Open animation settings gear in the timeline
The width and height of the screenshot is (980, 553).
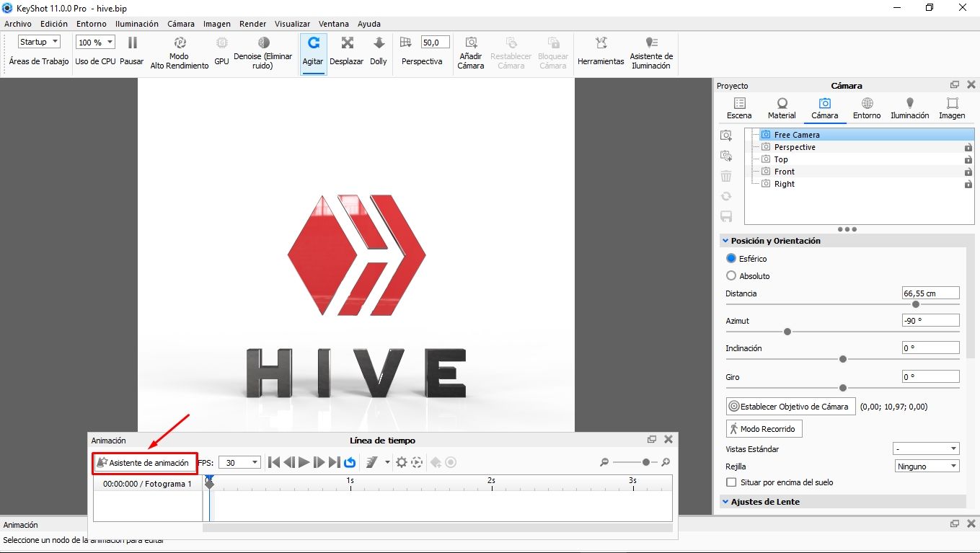(x=402, y=462)
